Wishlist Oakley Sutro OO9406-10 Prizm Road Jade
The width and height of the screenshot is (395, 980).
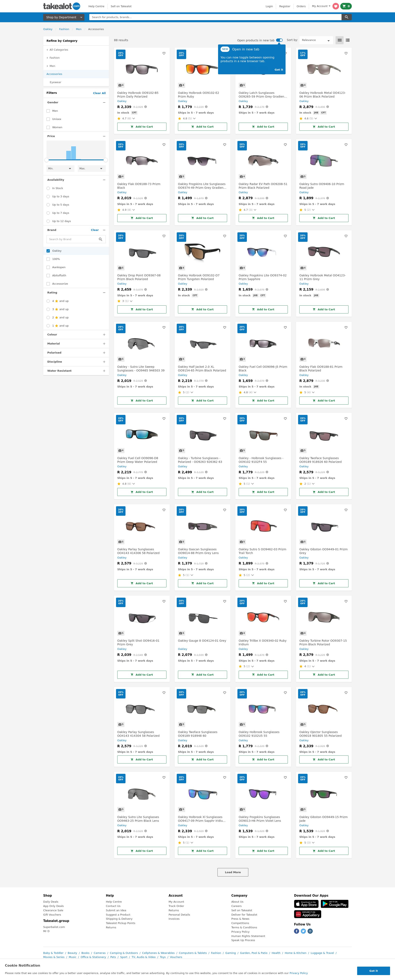pos(346,144)
